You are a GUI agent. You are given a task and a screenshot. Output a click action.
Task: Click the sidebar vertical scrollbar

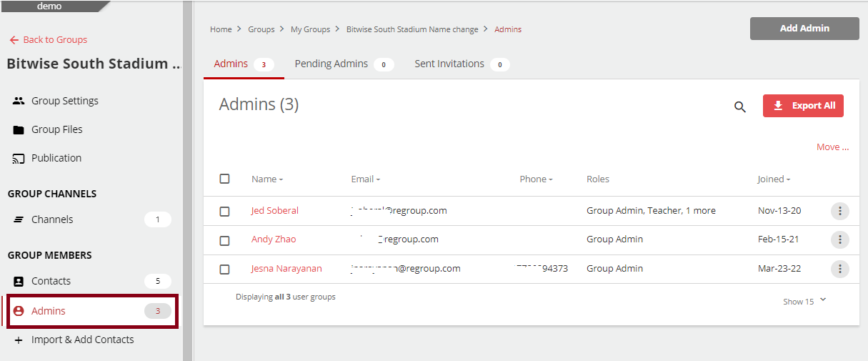pyautogui.click(x=187, y=180)
